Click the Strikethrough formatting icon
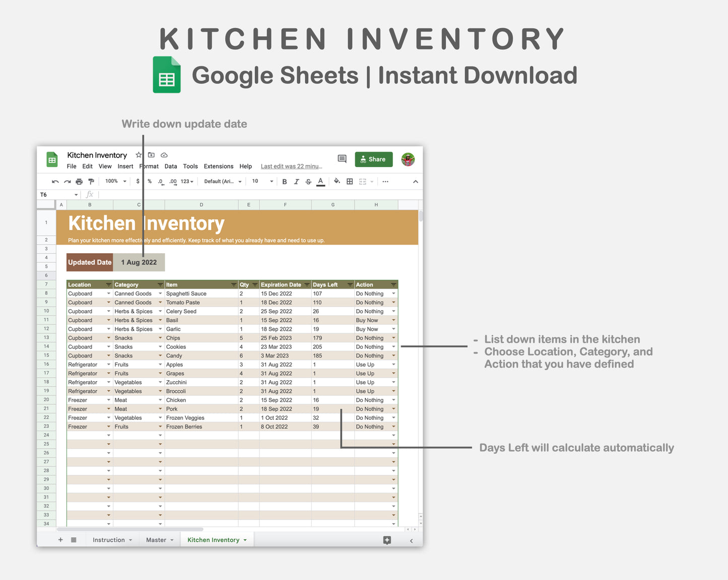This screenshot has width=728, height=580. point(308,181)
